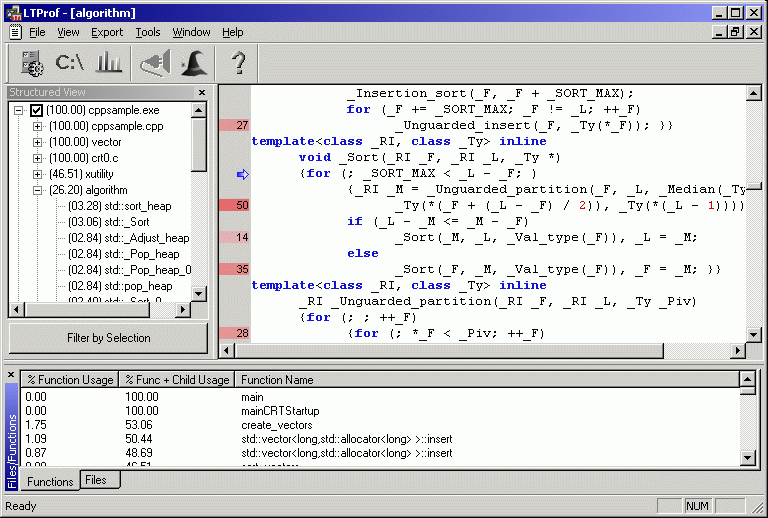768x518 pixels.
Task: Launch the wizard hat toolbar icon
Action: click(x=194, y=63)
